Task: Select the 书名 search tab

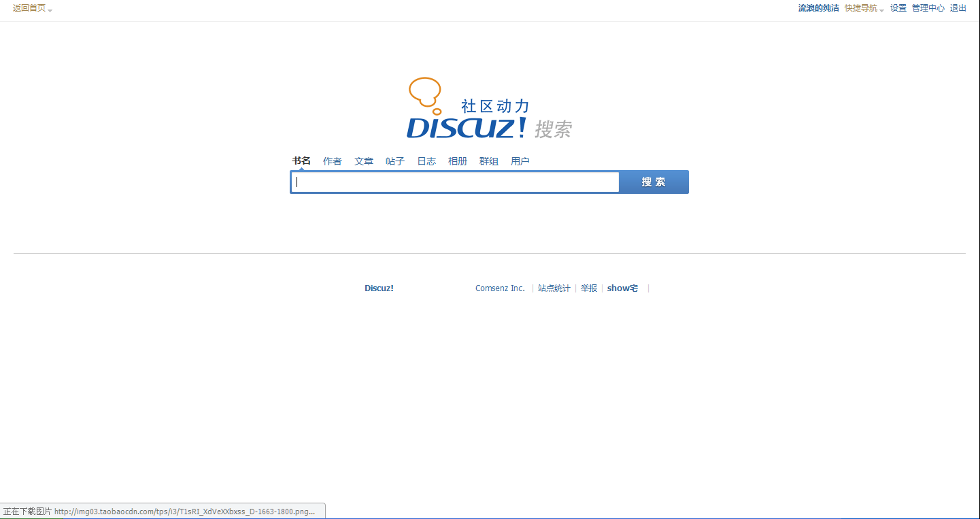Action: coord(301,161)
